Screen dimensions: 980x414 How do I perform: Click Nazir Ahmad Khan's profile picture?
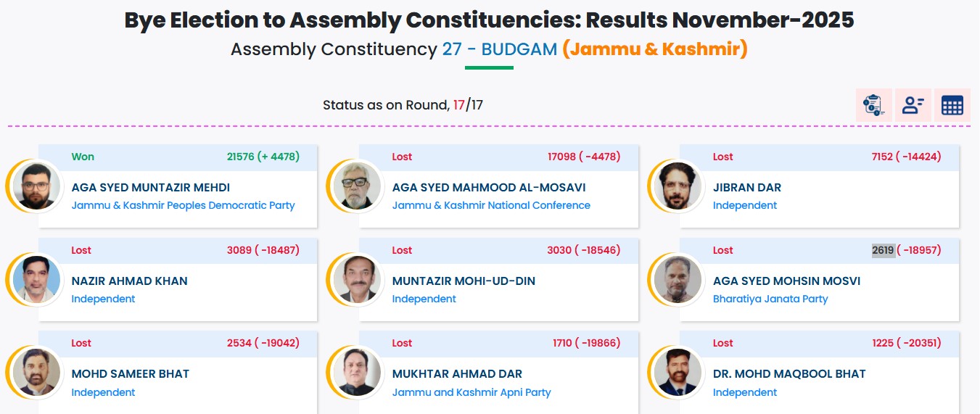coord(36,279)
